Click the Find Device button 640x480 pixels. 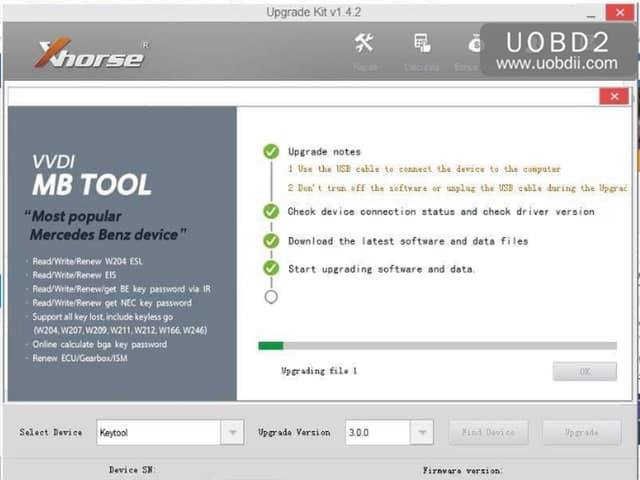[x=488, y=432]
